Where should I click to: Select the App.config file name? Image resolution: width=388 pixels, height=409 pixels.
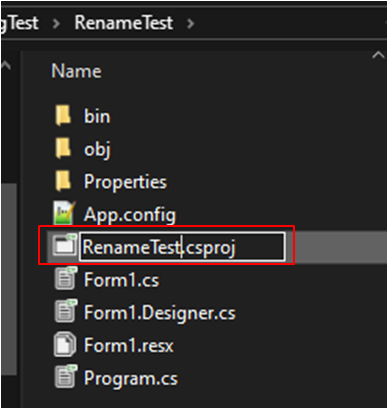pyautogui.click(x=130, y=215)
